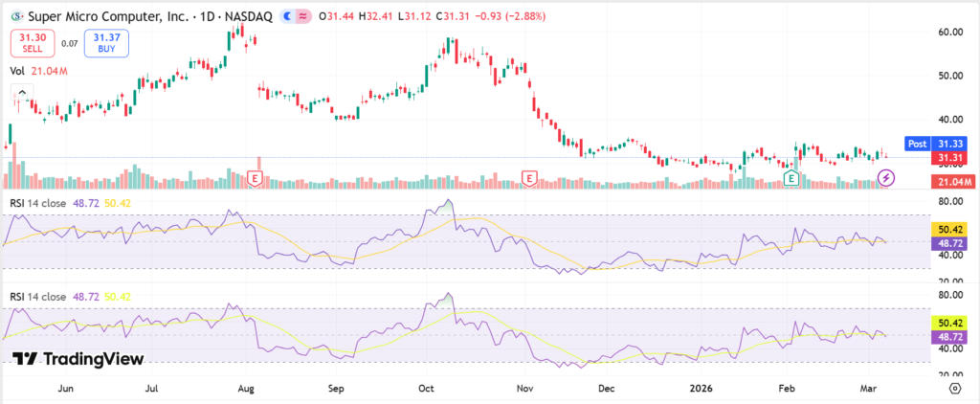The height and width of the screenshot is (404, 980).
Task: Click the purple lightning bolt event icon
Action: (886, 178)
